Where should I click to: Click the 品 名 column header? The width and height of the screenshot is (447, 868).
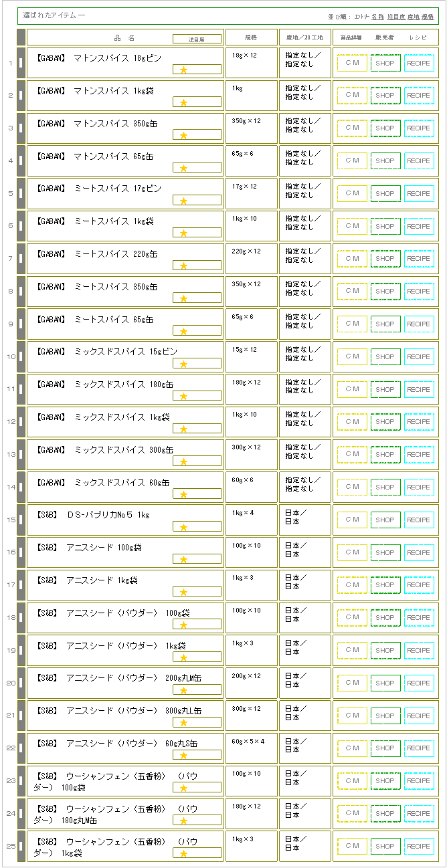124,38
